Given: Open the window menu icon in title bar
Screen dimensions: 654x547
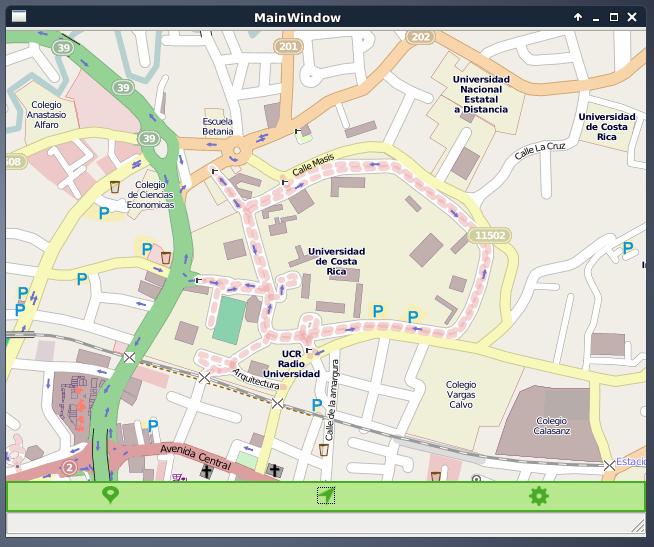Looking at the screenshot, I should (x=19, y=16).
